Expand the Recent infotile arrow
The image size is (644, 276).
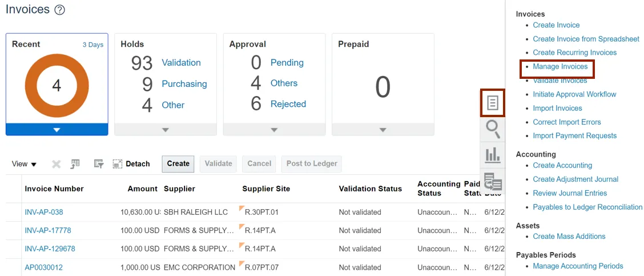(x=57, y=130)
